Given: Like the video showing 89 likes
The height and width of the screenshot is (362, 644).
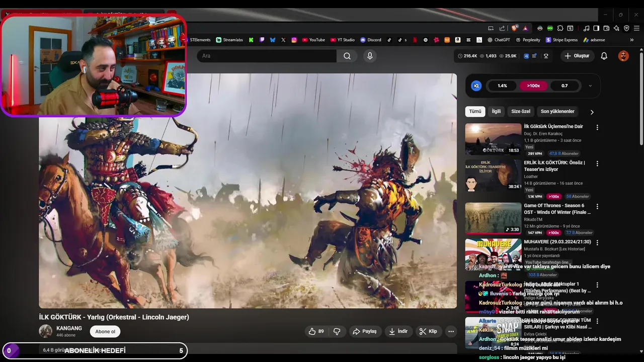Looking at the screenshot, I should click(316, 331).
